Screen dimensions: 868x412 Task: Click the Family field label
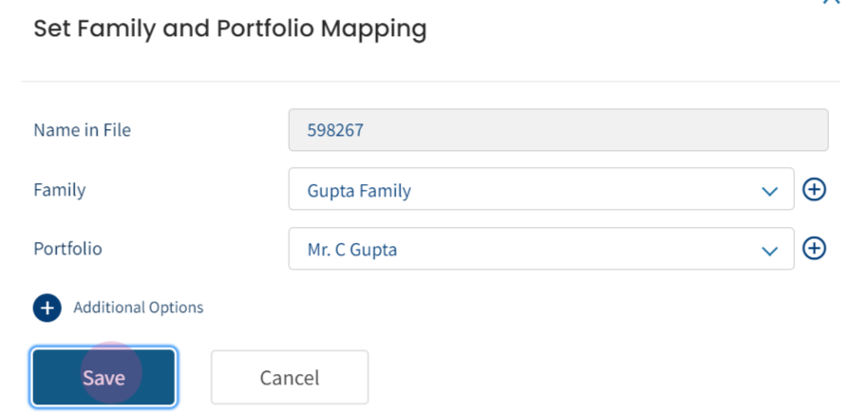(x=60, y=190)
